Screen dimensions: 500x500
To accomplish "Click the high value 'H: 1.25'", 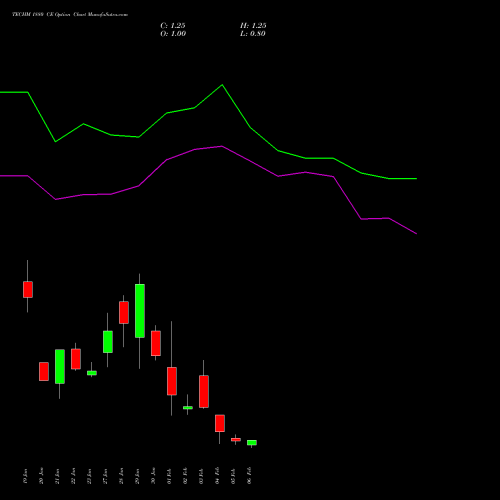I will point(253,26).
